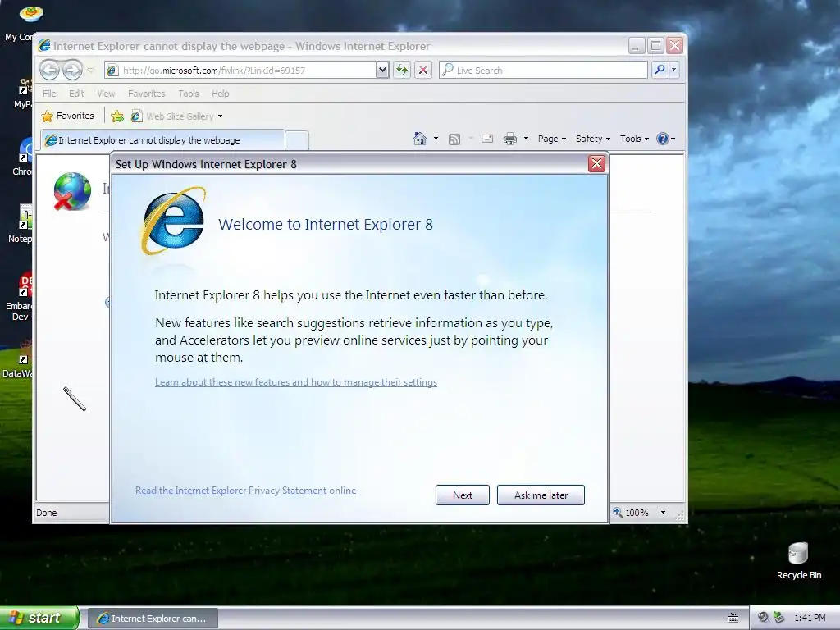Click the Stop loading X icon

tap(423, 70)
